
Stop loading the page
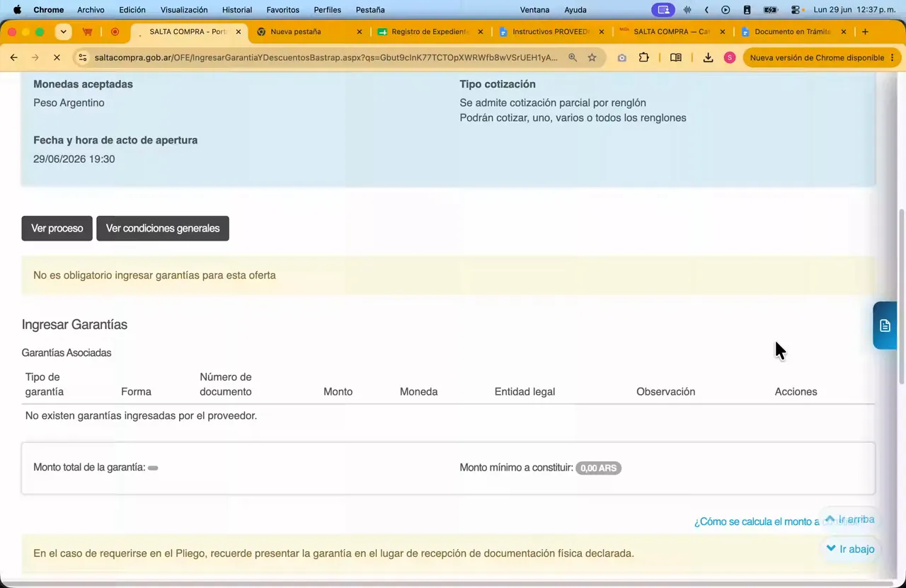click(x=57, y=57)
